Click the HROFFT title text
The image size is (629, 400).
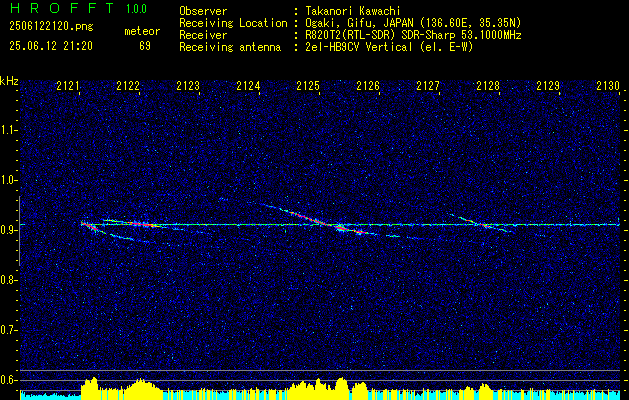pos(62,8)
